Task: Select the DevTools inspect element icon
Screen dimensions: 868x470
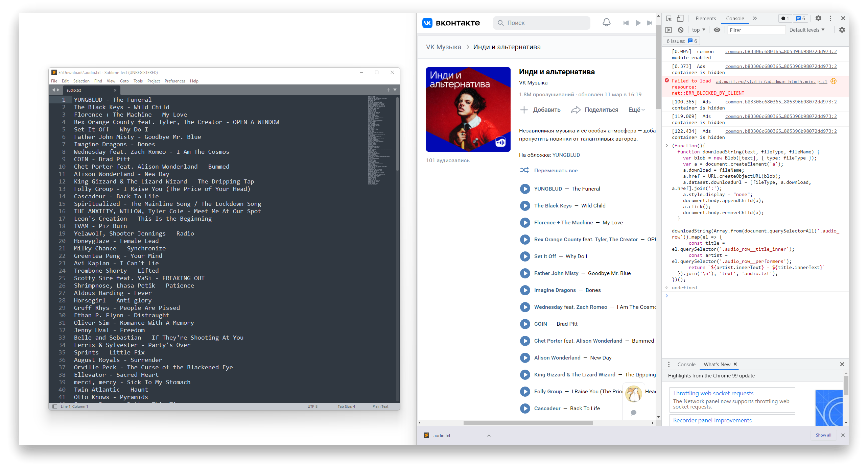Action: click(668, 19)
